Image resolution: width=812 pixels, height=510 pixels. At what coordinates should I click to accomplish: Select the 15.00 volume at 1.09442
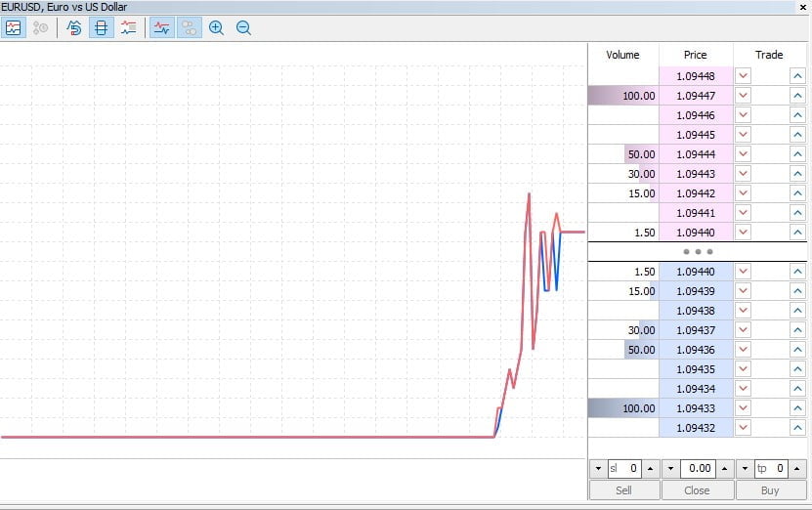pyautogui.click(x=623, y=193)
